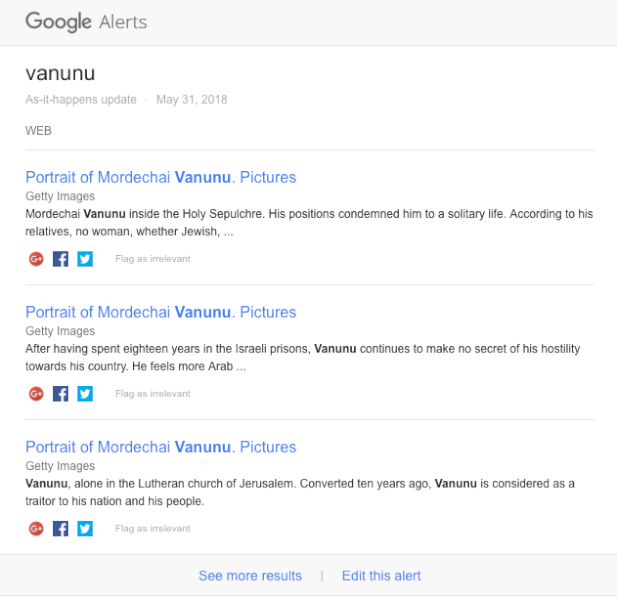Share second result on Google Plus
The height and width of the screenshot is (600, 617).
coord(36,394)
